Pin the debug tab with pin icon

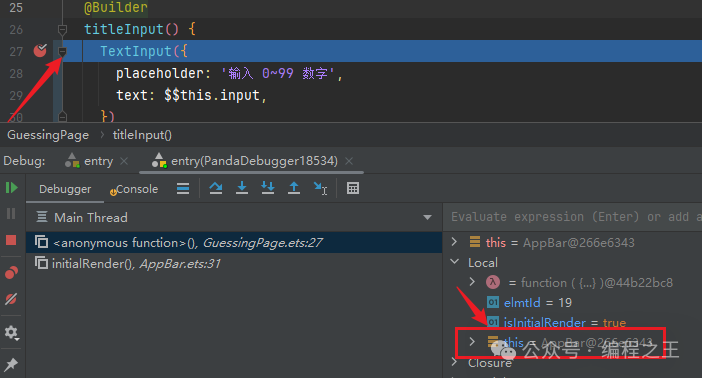[11, 365]
